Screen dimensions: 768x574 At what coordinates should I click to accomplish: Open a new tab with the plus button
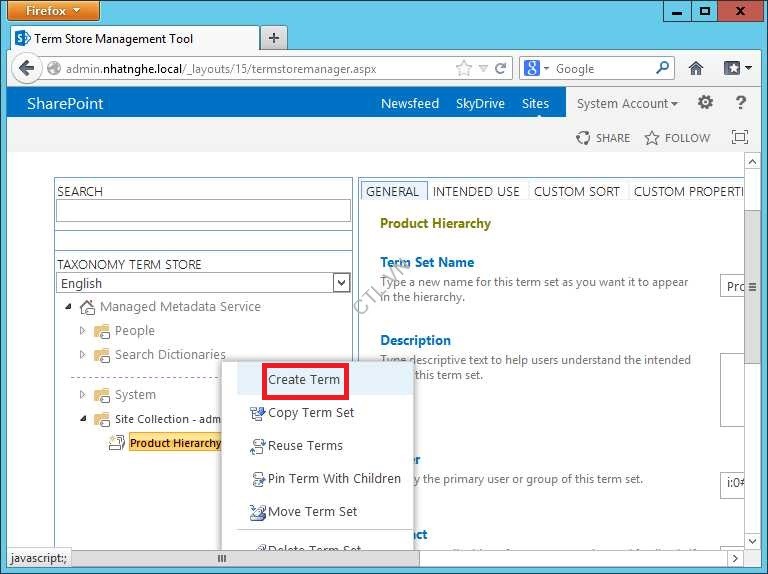(x=273, y=38)
